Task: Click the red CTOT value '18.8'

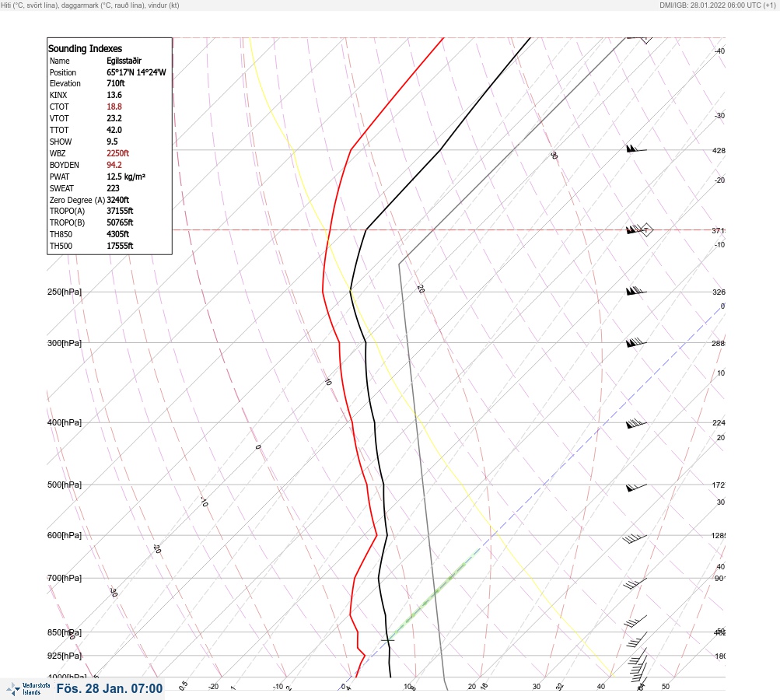Action: pyautogui.click(x=114, y=107)
